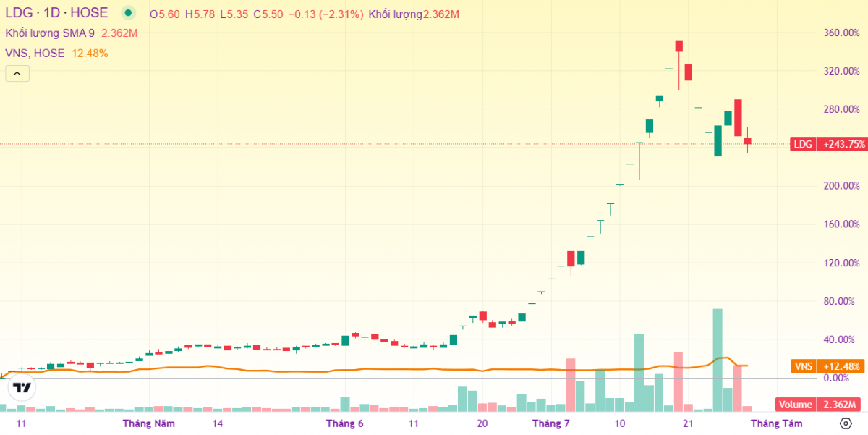Click the orange VNS +12.48% label
This screenshot has width=868, height=435.
coord(830,366)
